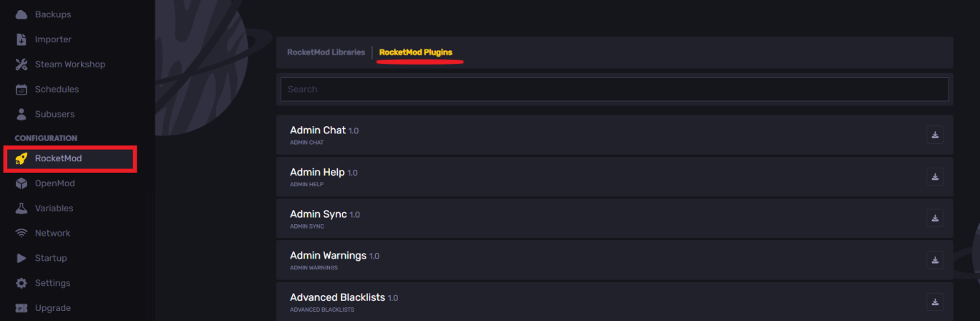Viewport: 980px width, 321px height.
Task: Open Settings from the sidebar
Action: (42, 283)
